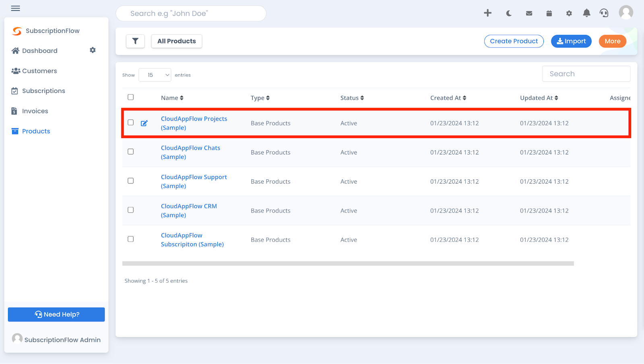Viewport: 644px width, 364px height.
Task: Click the horizontal table scrollbar
Action: (348, 263)
